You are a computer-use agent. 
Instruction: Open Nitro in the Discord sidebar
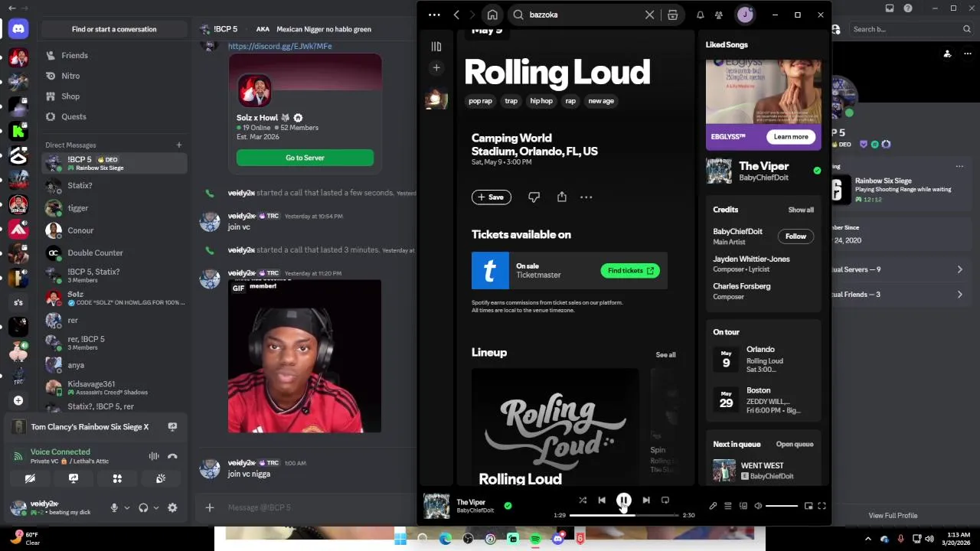pos(114,77)
